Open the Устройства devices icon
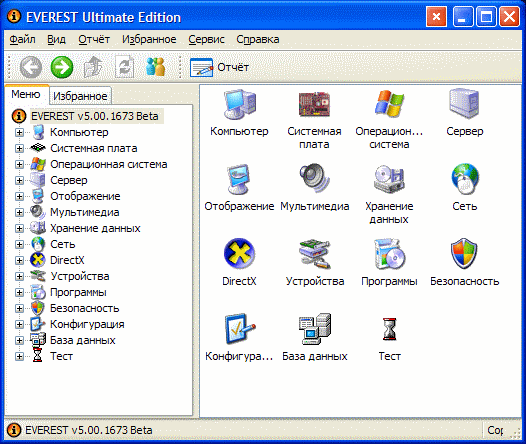526x444 pixels. tap(315, 254)
